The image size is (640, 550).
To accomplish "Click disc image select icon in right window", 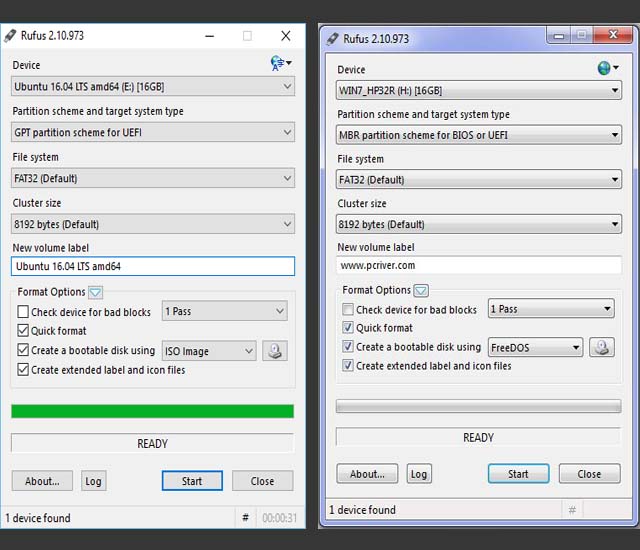I will [602, 347].
